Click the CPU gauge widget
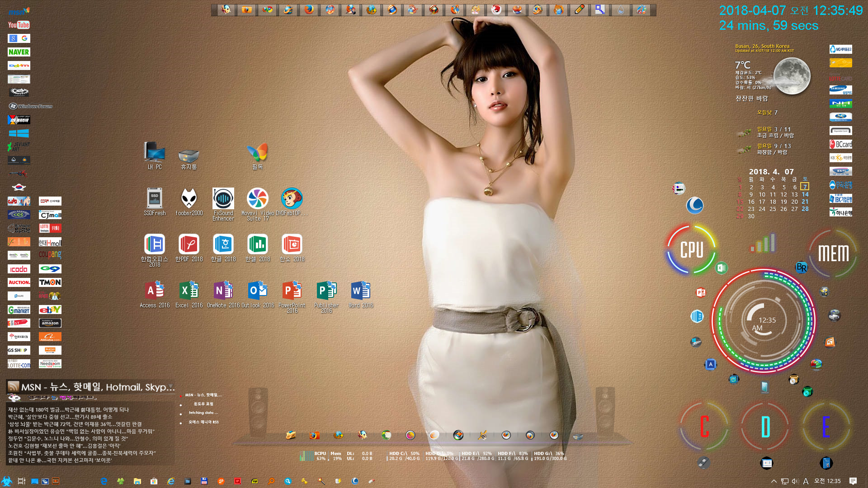The width and height of the screenshot is (868, 488). (691, 249)
